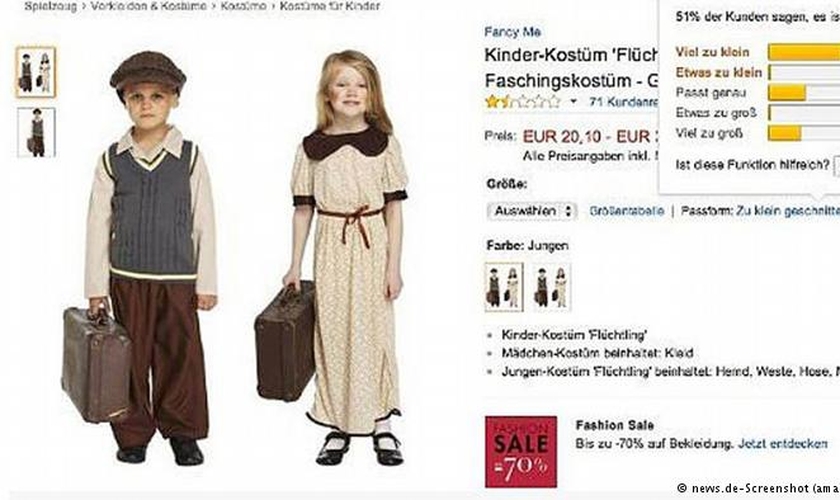840x500 pixels.
Task: Choose the first Farbe swatch 'Jungen'
Action: click(x=504, y=287)
